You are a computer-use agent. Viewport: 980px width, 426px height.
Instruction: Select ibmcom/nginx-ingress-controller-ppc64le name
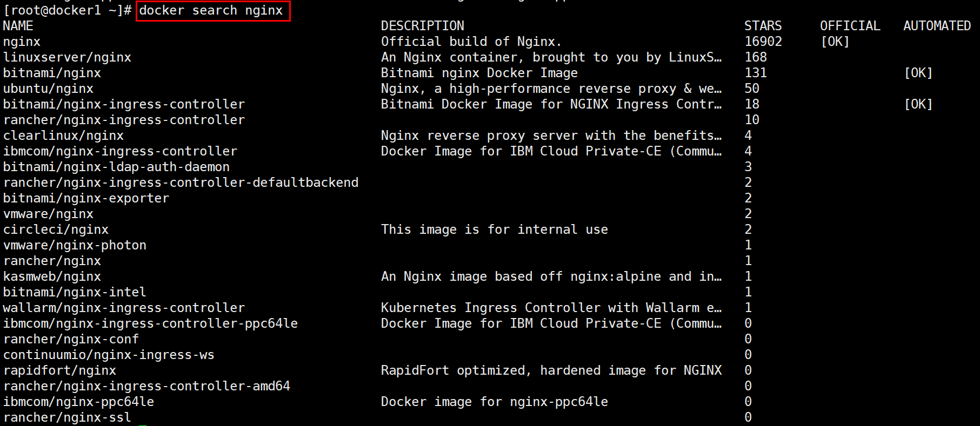point(150,323)
